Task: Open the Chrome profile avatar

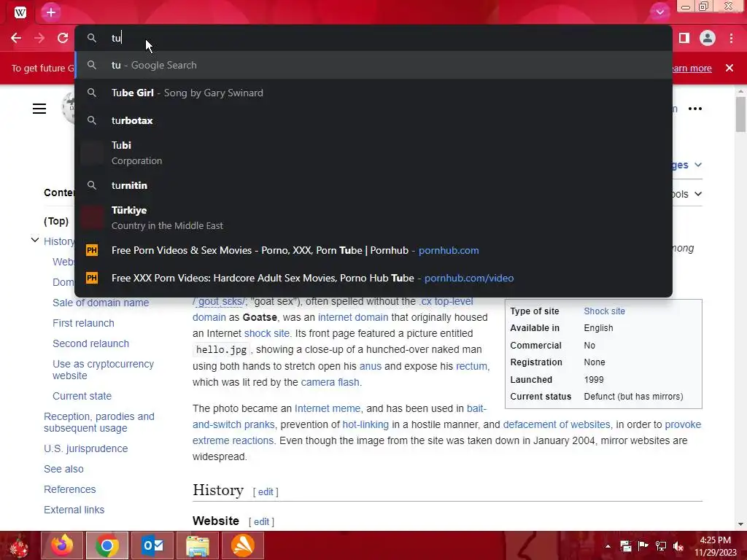Action: point(708,38)
